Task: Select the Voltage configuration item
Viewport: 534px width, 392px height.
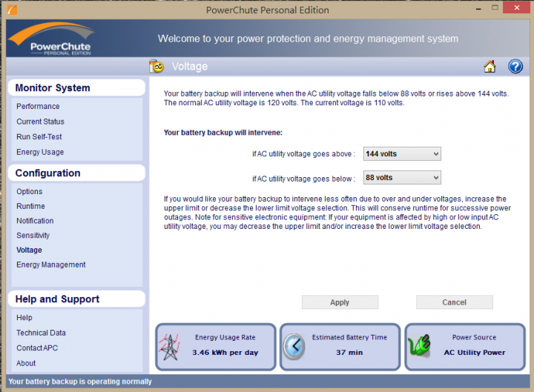Action: pyautogui.click(x=29, y=250)
